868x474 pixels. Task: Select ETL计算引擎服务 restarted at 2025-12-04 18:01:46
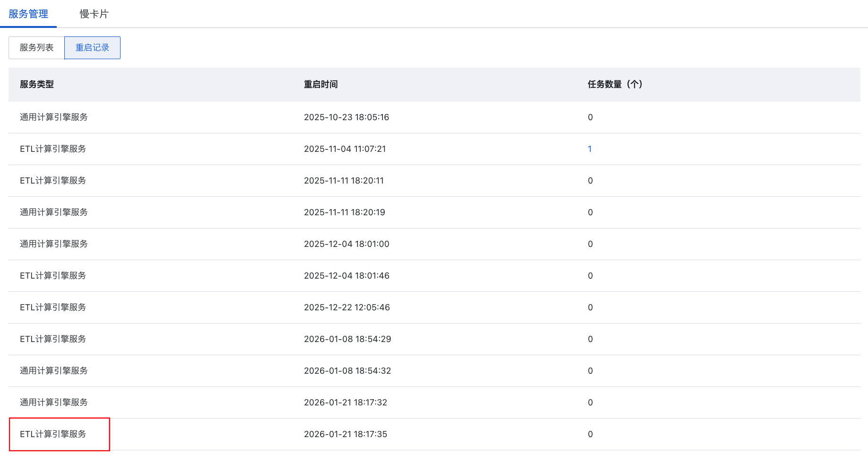[53, 276]
